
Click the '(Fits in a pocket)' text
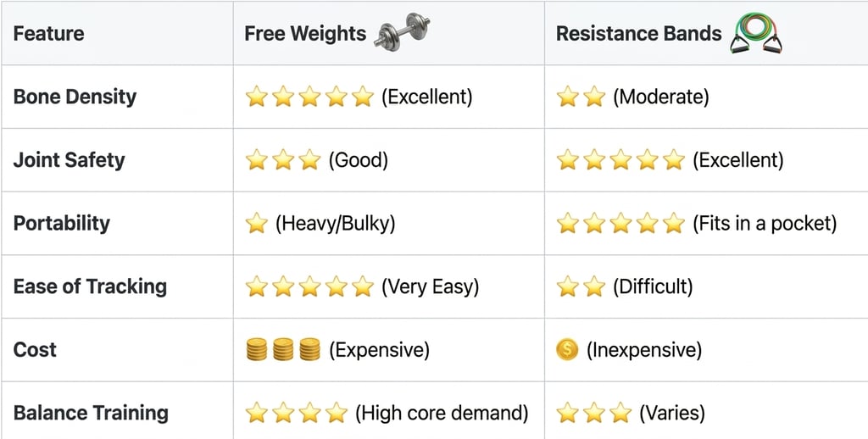pyautogui.click(x=765, y=224)
